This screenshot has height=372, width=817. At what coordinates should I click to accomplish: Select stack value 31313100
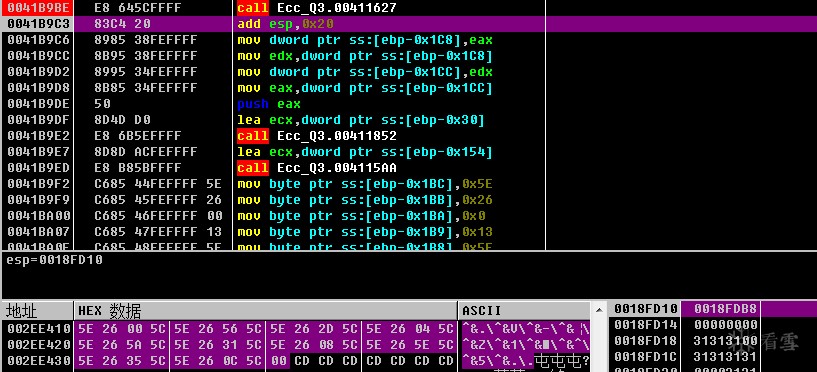[725, 341]
